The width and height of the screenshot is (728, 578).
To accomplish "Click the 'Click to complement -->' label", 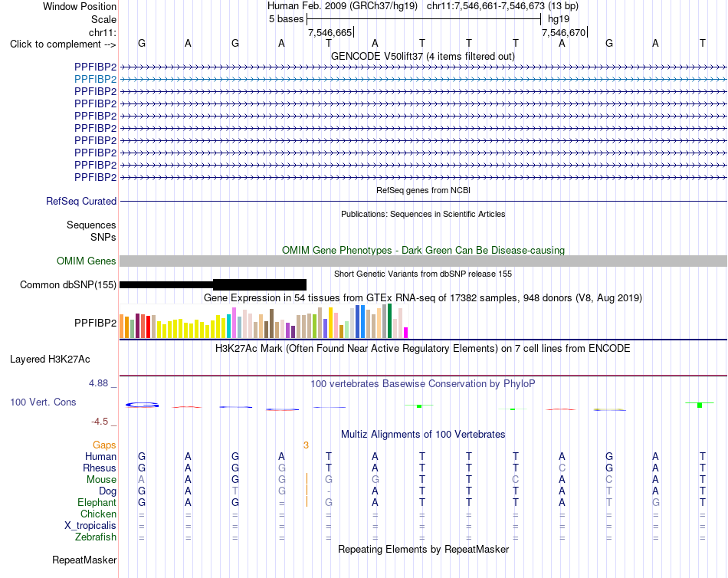I will [x=63, y=44].
